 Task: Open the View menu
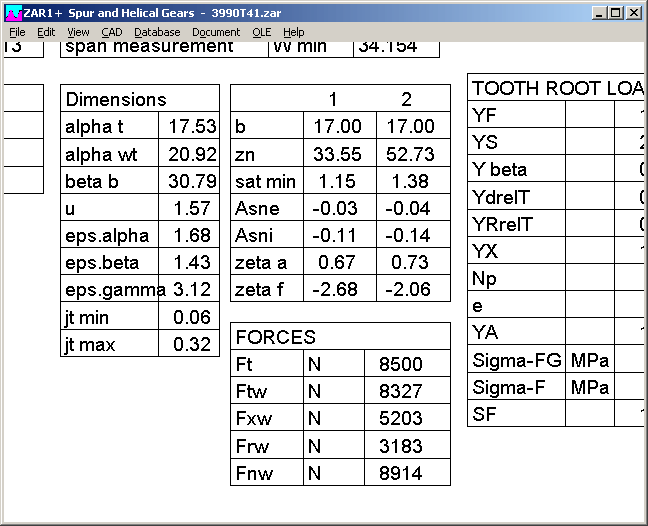pyautogui.click(x=78, y=32)
